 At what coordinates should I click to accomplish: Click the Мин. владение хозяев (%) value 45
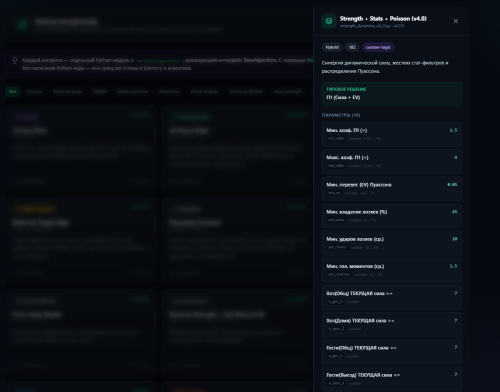[454, 212]
